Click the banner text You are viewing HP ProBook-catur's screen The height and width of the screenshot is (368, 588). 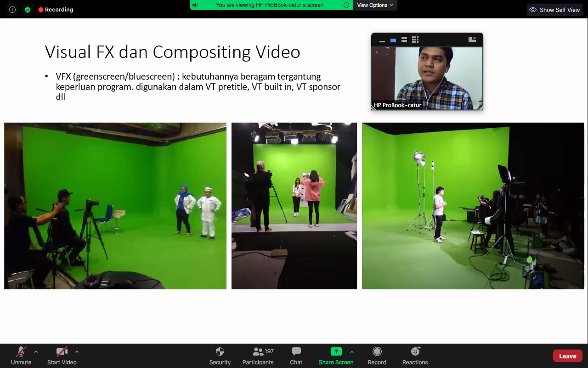pyautogui.click(x=270, y=5)
